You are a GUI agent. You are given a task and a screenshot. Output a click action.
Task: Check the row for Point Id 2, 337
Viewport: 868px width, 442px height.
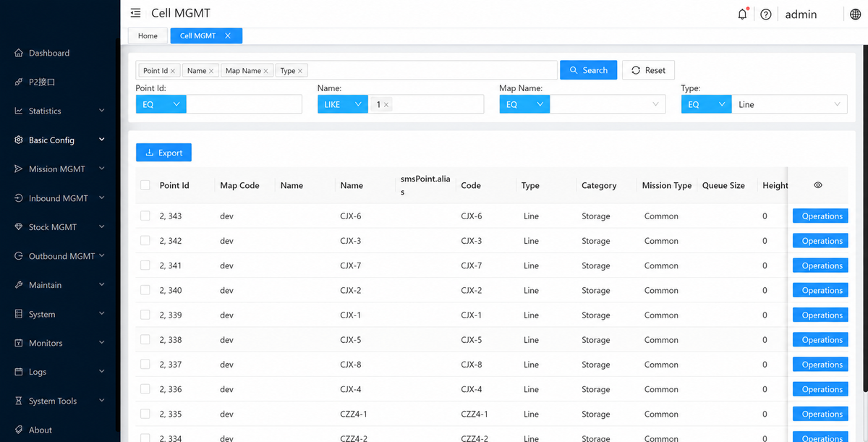145,364
